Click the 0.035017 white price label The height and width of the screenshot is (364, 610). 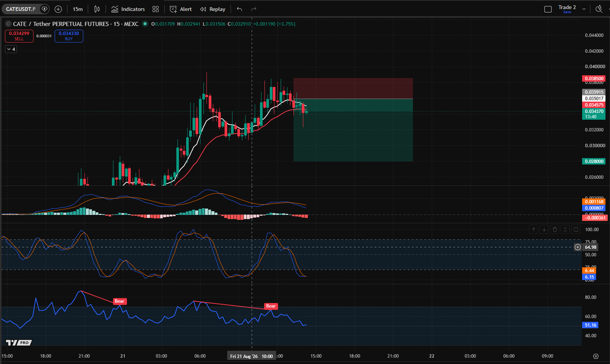click(x=593, y=98)
